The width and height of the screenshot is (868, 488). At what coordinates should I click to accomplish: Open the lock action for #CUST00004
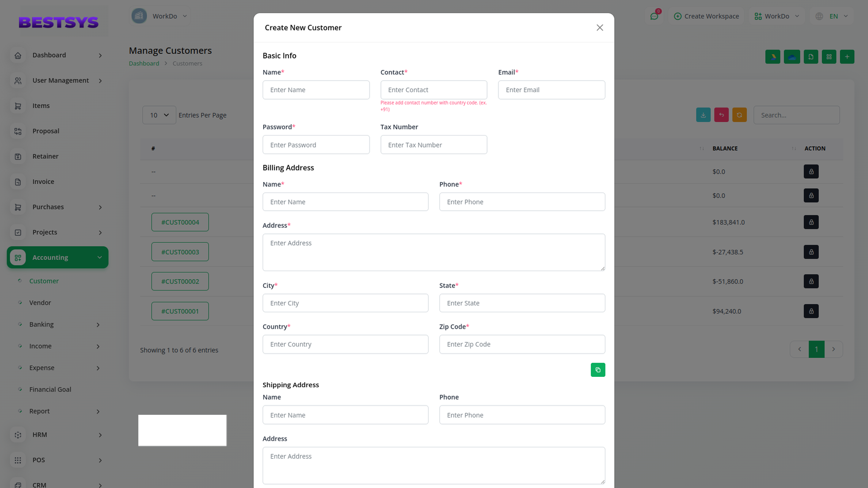pos(811,222)
